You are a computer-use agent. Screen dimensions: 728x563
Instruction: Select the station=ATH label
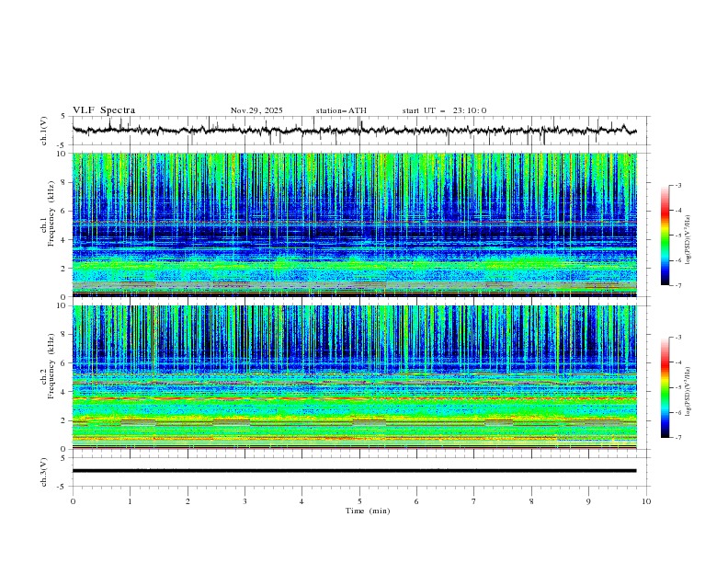(x=341, y=110)
